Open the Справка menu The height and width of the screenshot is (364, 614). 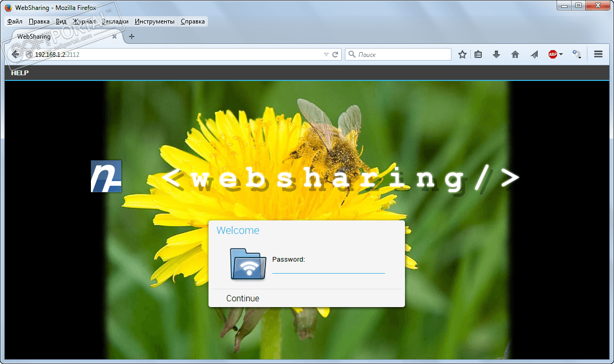coord(193,21)
